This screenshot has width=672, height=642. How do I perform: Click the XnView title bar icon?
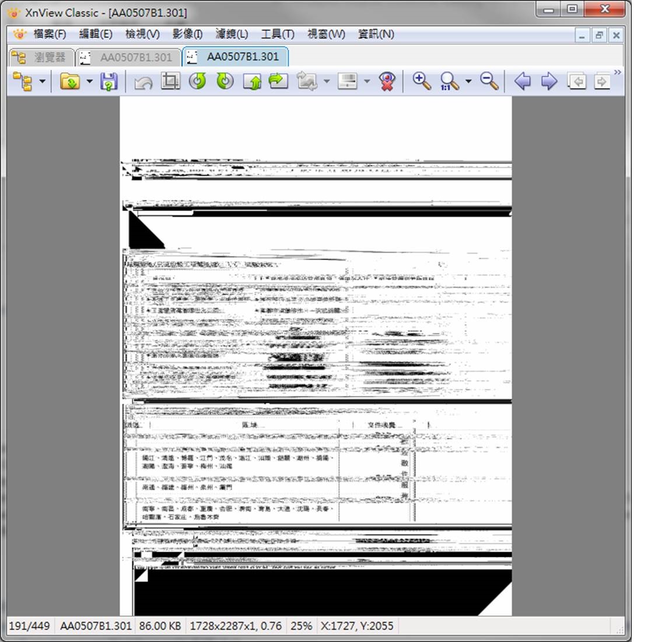point(14,13)
